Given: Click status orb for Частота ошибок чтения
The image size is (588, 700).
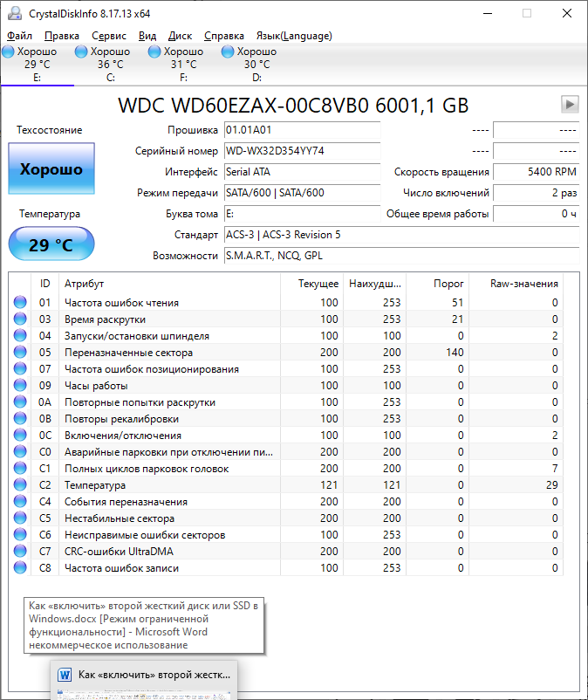Looking at the screenshot, I should [20, 302].
